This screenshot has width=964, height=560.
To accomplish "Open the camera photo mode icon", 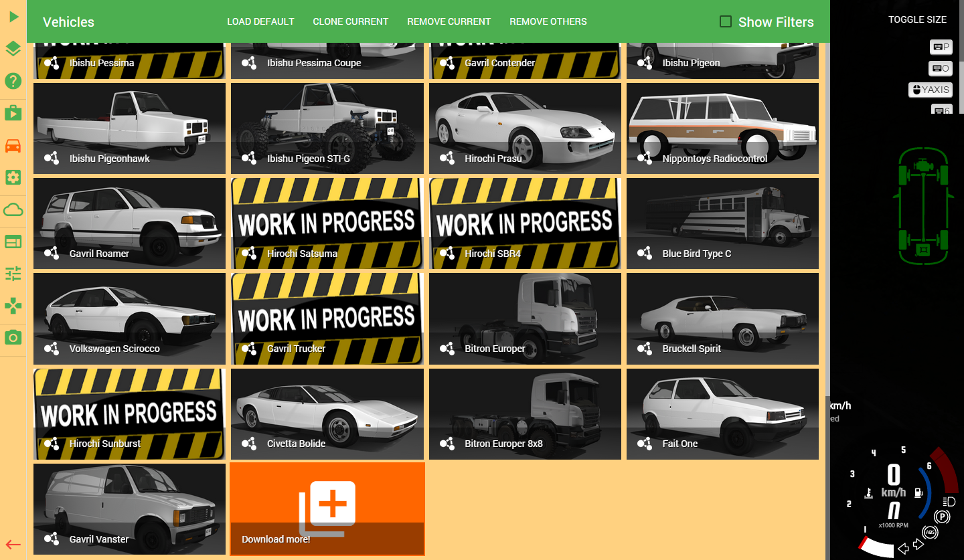I will 13,337.
